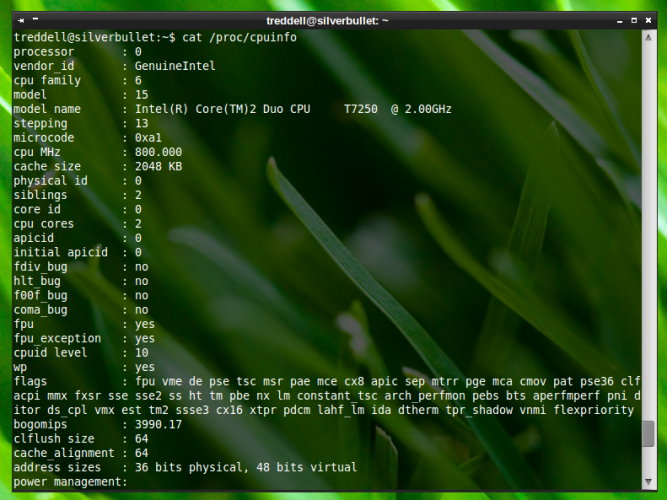Click the cpu MHz '800.000' value
This screenshot has width=667, height=500.
tap(158, 152)
